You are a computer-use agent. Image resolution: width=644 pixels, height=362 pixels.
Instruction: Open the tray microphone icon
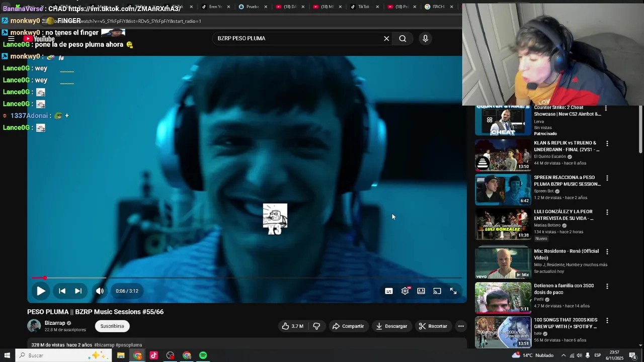pos(588,355)
